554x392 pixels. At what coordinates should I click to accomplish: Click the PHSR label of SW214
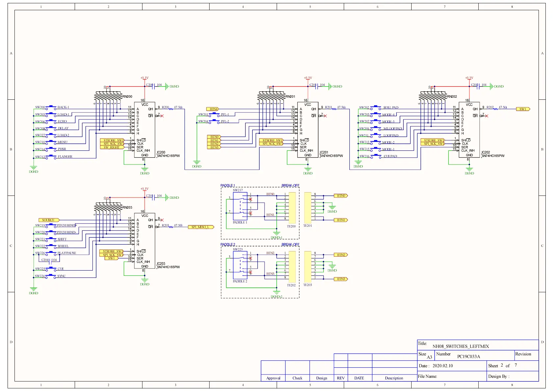(62, 149)
